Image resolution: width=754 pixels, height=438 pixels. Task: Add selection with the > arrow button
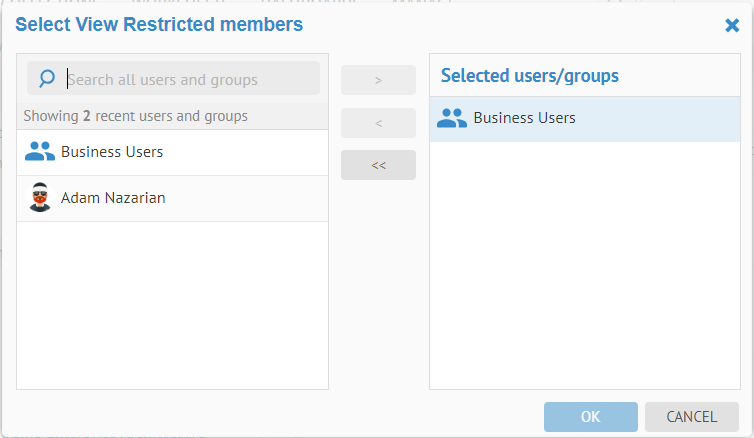pyautogui.click(x=378, y=80)
